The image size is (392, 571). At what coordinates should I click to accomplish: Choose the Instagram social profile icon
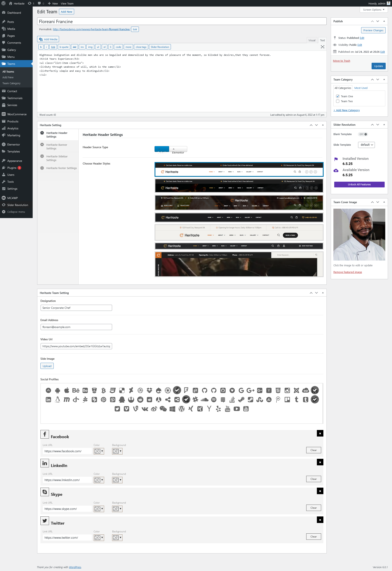287,390
